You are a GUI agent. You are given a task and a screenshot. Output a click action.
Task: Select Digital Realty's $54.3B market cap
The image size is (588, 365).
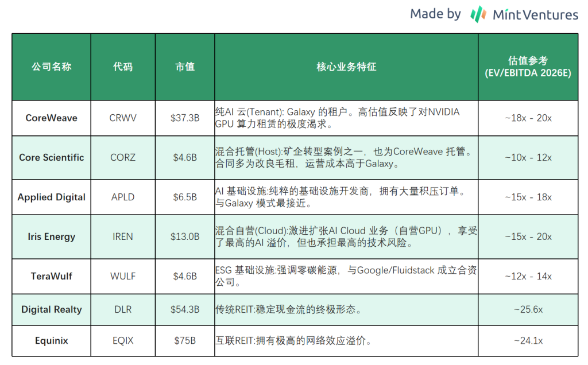point(185,309)
